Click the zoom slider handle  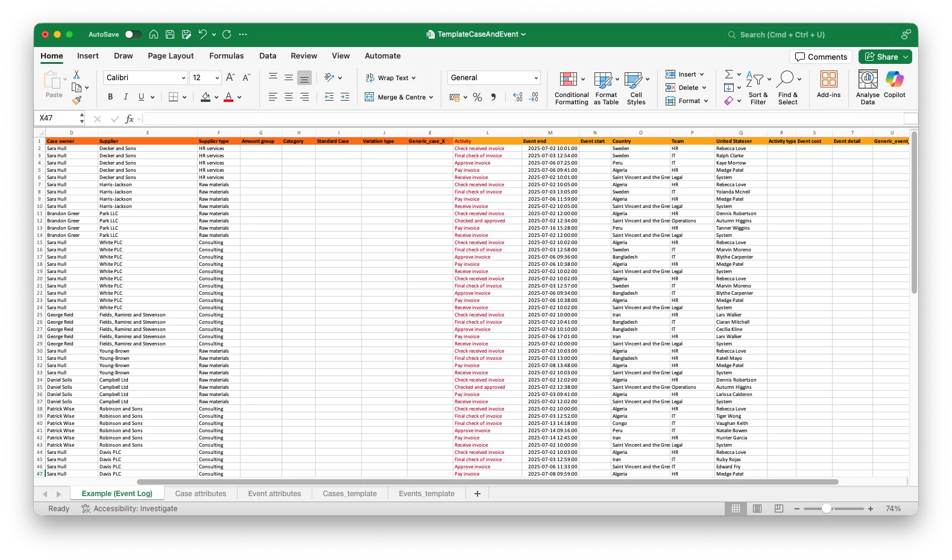point(827,509)
